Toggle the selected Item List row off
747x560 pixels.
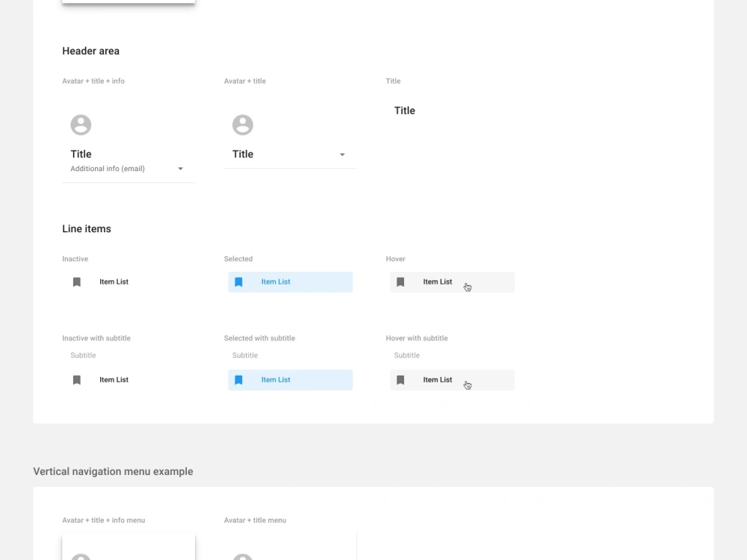290,281
